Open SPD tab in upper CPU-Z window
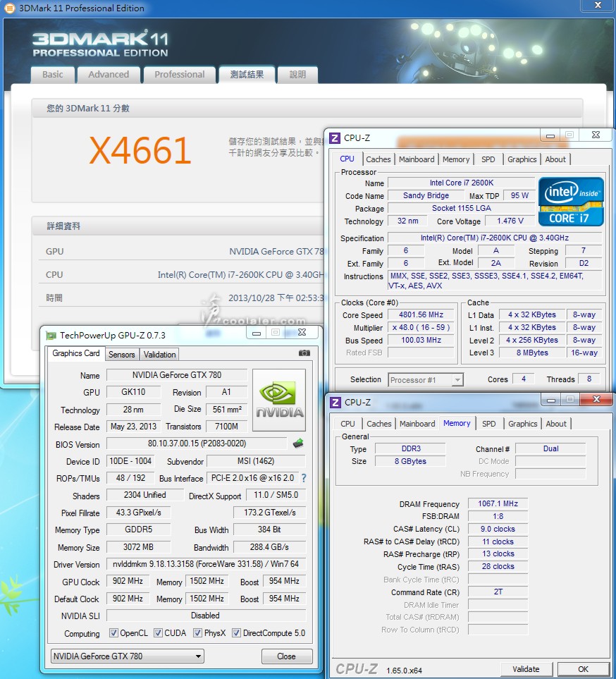This screenshot has height=679, width=616. tap(488, 159)
